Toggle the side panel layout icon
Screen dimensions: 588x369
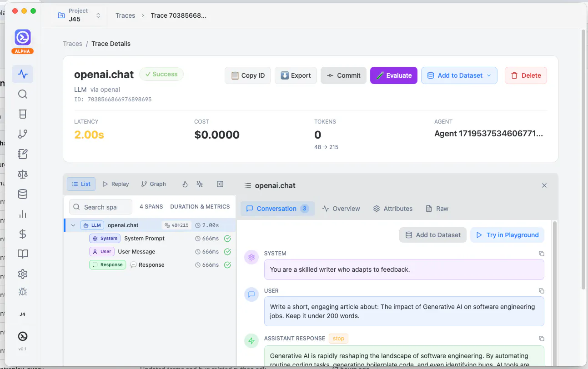tap(220, 184)
